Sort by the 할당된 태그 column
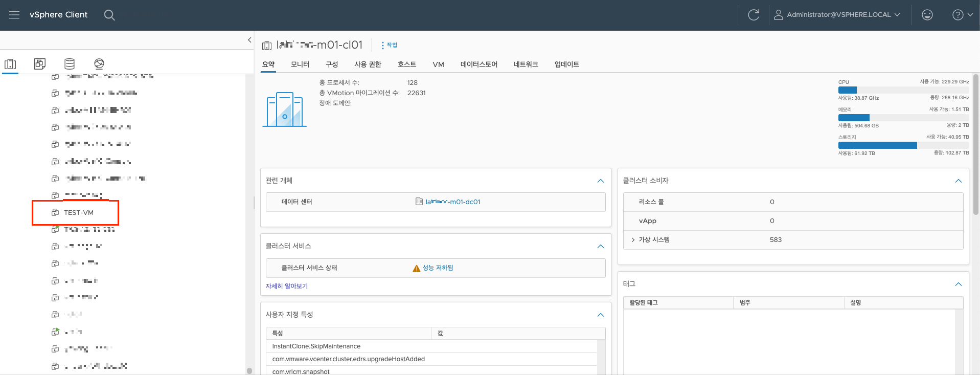 pos(678,303)
